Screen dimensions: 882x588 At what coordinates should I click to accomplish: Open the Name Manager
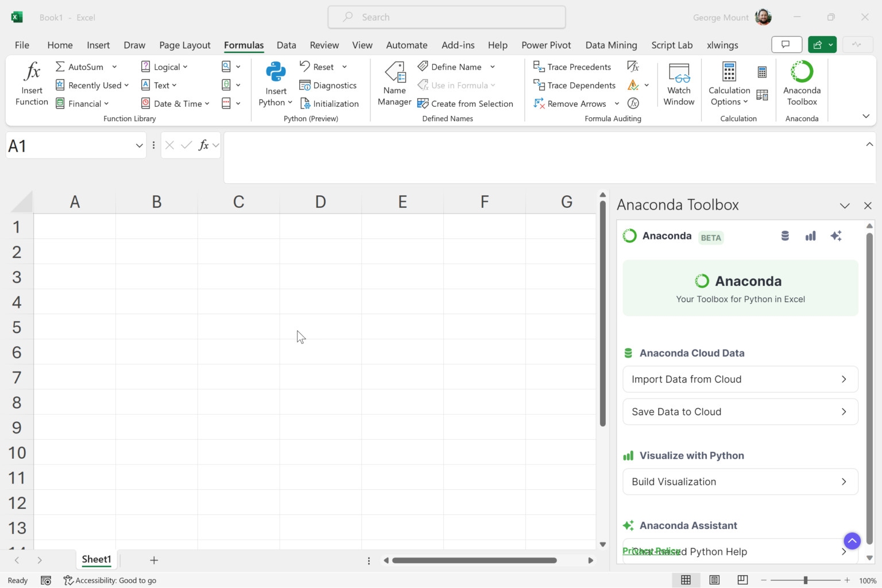pyautogui.click(x=394, y=85)
